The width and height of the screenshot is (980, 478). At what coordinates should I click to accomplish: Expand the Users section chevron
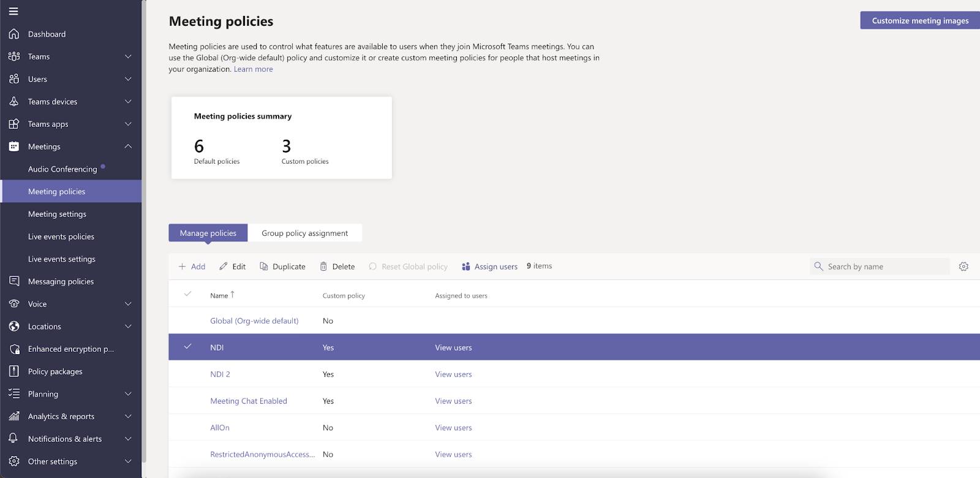coord(128,79)
